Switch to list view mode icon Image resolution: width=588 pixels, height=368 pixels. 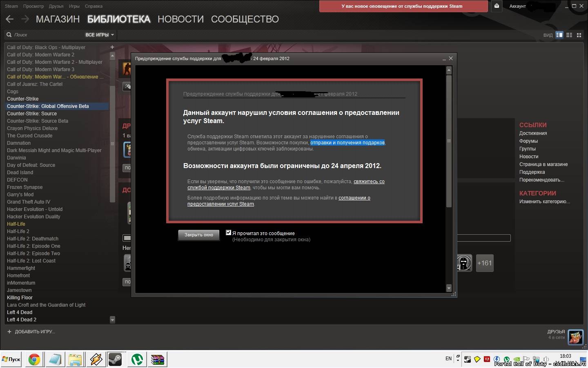click(569, 35)
